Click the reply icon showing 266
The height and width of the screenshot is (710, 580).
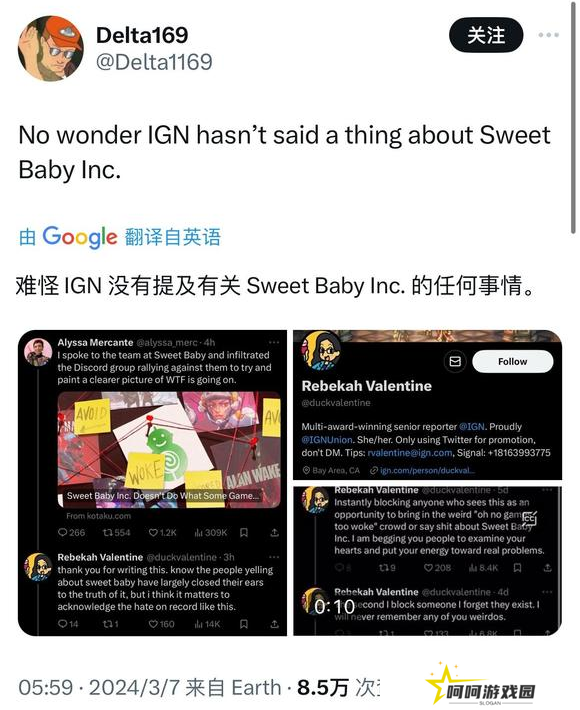62,532
